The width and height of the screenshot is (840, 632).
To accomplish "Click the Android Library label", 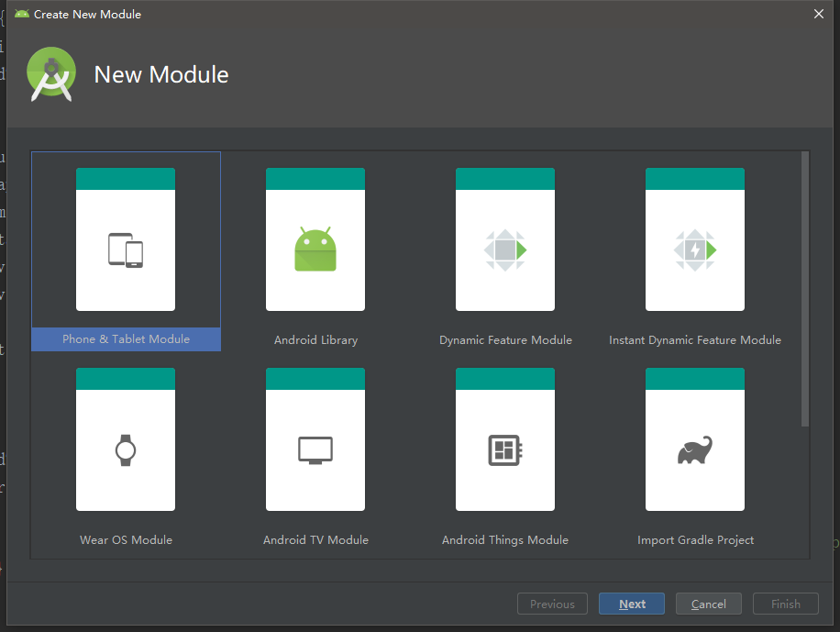I will 315,340.
